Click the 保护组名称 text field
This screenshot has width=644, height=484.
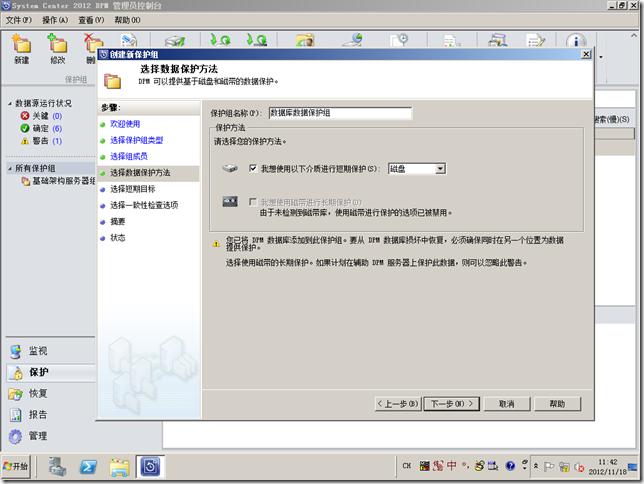340,113
